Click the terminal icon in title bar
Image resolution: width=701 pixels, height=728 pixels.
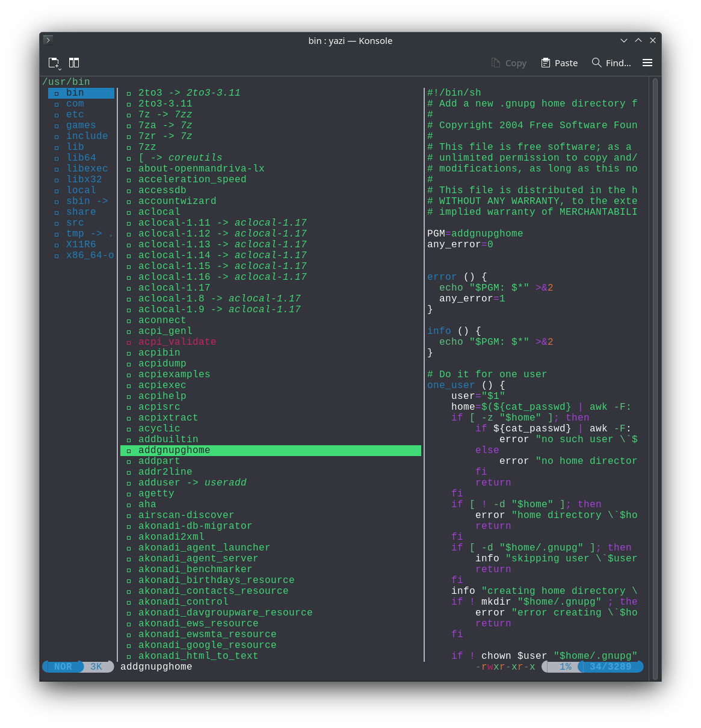[x=48, y=40]
